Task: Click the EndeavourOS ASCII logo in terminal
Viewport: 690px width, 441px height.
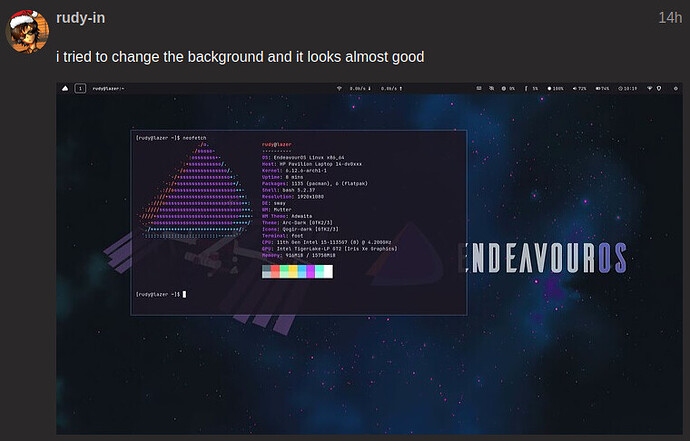Action: (195, 190)
